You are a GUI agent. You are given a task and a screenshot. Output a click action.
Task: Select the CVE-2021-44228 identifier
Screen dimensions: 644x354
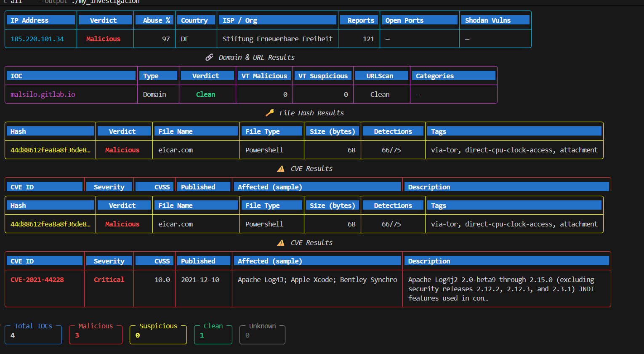[37, 279]
